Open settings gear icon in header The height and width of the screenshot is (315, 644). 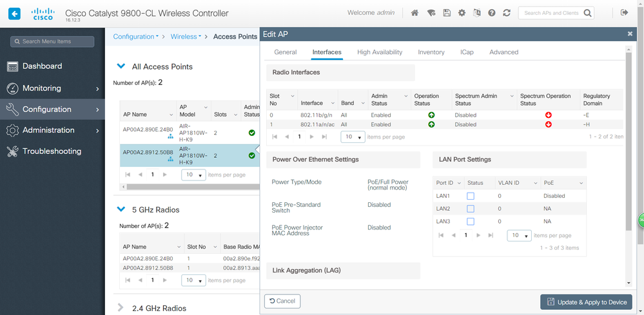click(x=462, y=13)
